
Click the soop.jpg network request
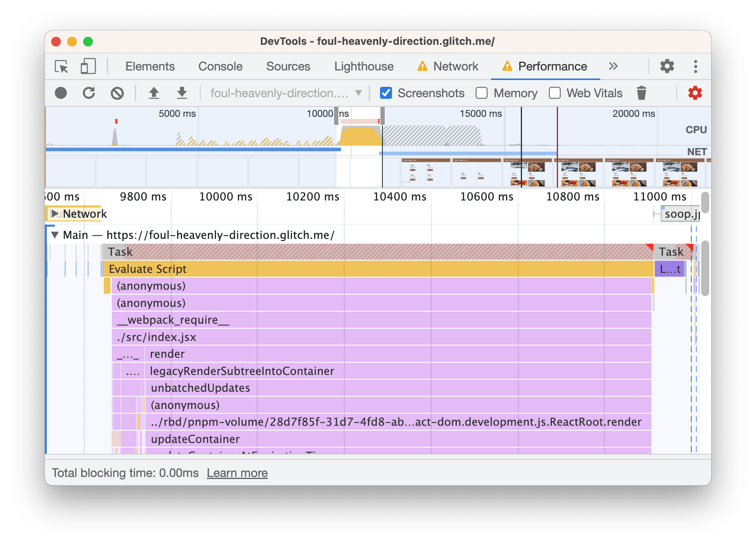click(680, 214)
